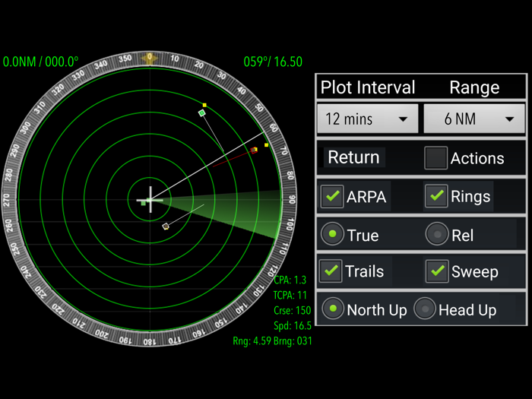The image size is (532, 399).
Task: Click the Plot Interval label
Action: (368, 87)
